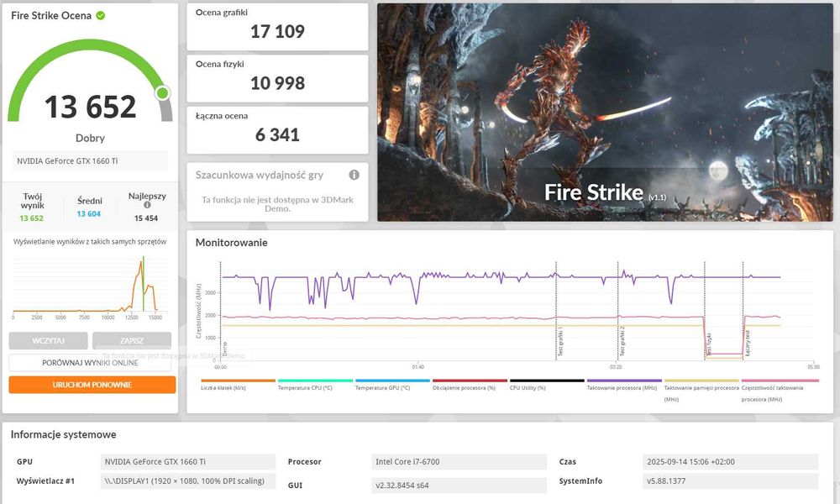The height and width of the screenshot is (504, 840).
Task: Toggle CPU Utility (%) legend entry
Action: tap(547, 386)
